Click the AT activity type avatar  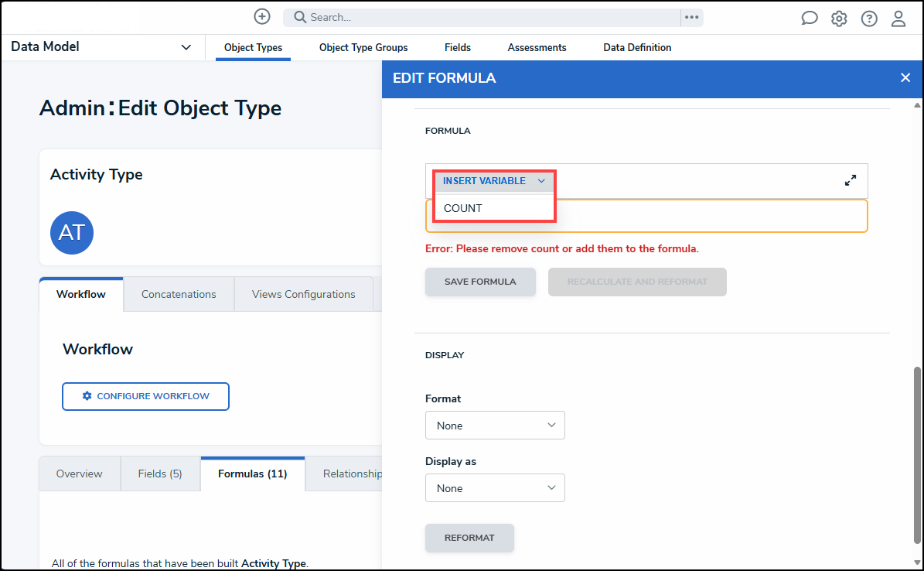[x=72, y=233]
